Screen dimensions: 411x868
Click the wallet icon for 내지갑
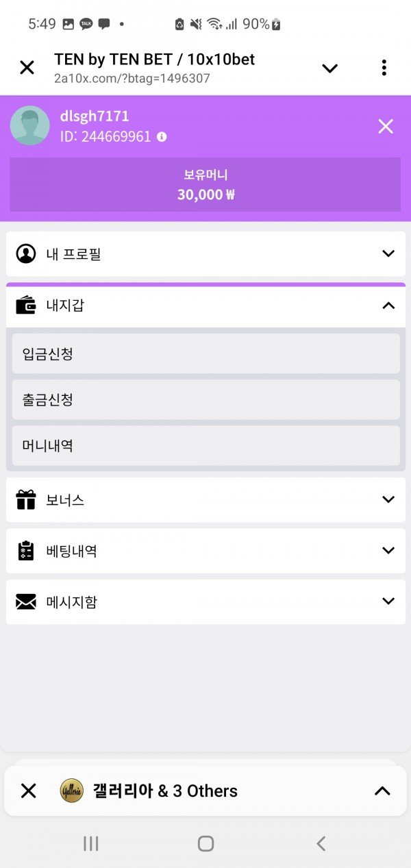click(26, 306)
